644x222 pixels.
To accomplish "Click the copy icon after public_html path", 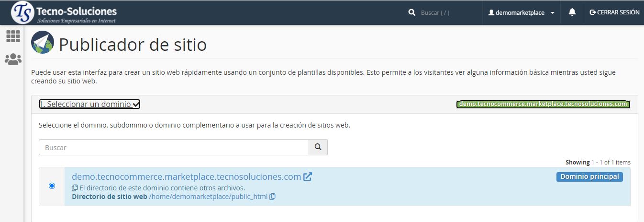I will tap(273, 197).
